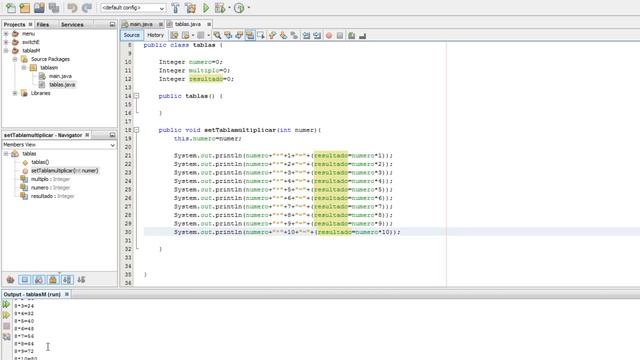The width and height of the screenshot is (640, 360).
Task: Click the yellow Re-run with different parameters icon
Action: (6, 315)
